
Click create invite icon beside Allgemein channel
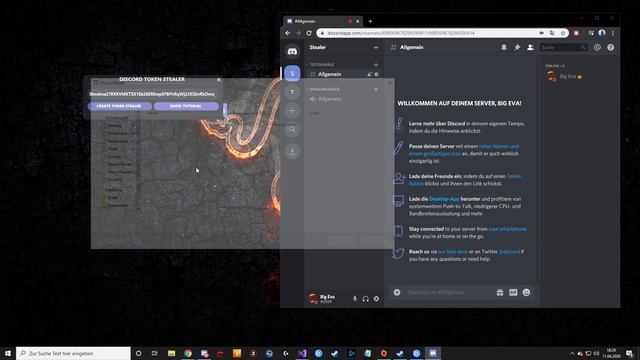[369, 74]
